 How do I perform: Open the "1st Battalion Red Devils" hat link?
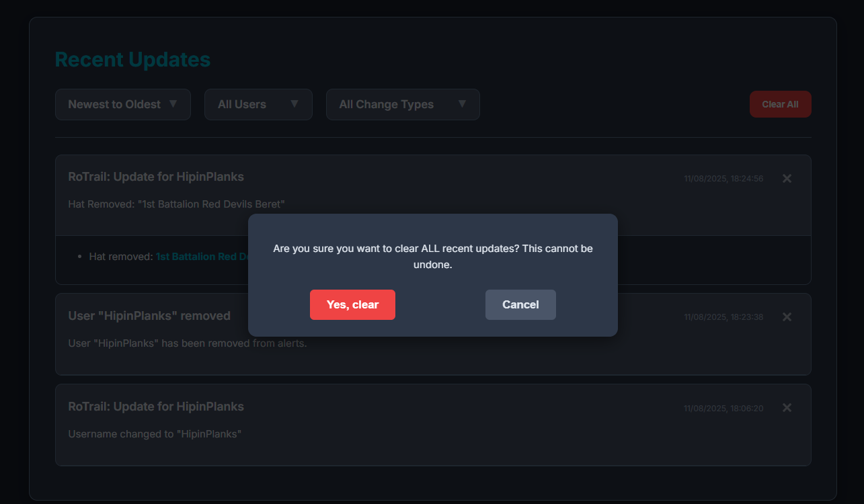point(203,256)
